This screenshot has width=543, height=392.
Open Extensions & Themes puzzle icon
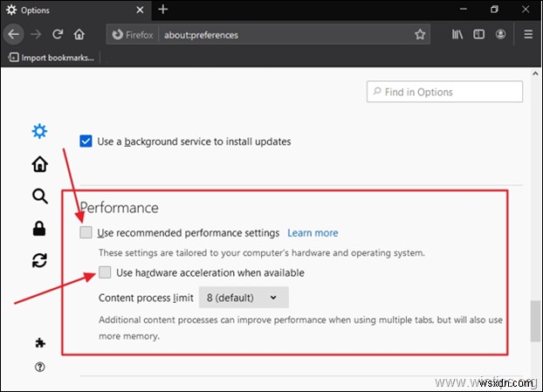pyautogui.click(x=39, y=343)
